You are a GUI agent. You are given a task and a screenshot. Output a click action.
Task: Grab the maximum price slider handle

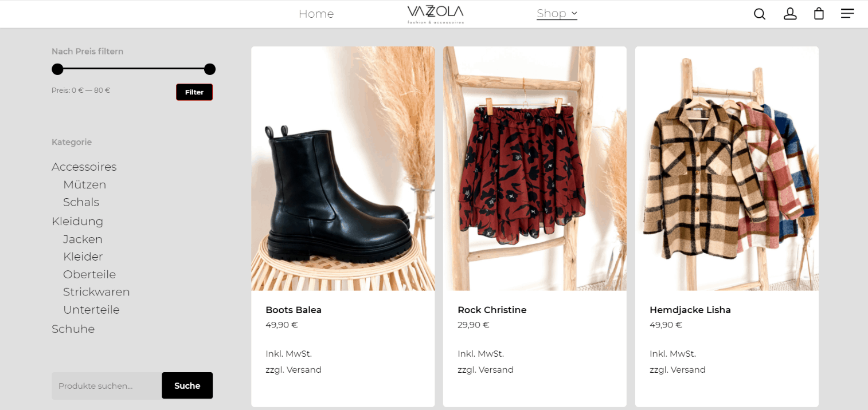(210, 69)
